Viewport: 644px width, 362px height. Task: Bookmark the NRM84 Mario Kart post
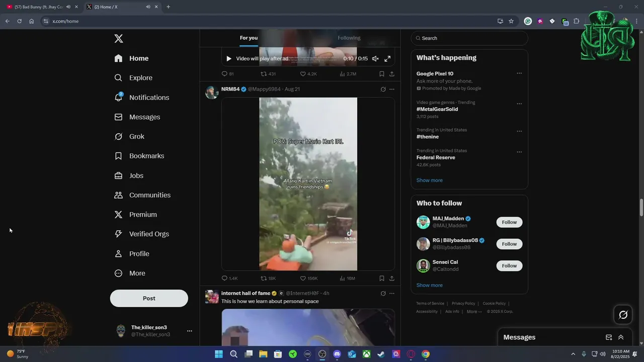coord(382,278)
